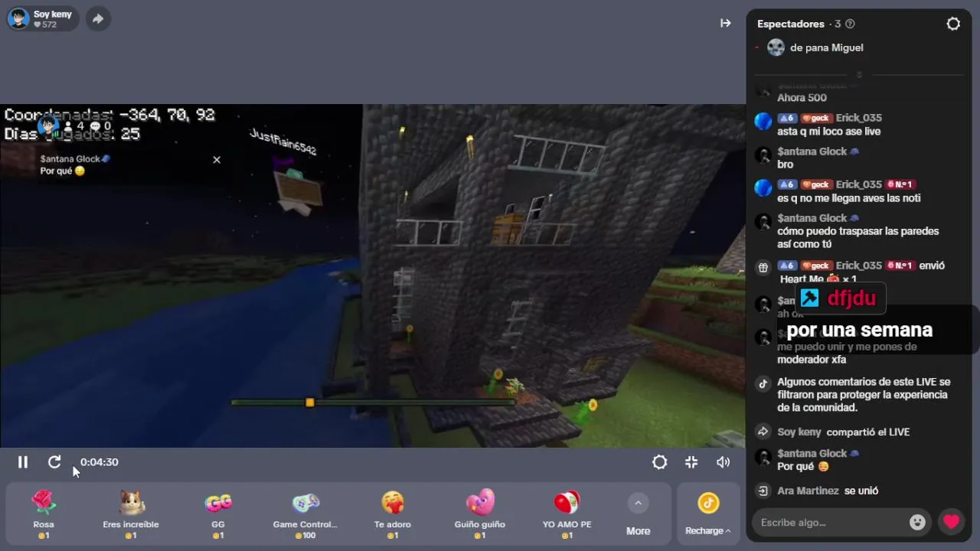Click the gift icon beside Erick_035 envió
Screen dimensions: 980x551
click(763, 268)
